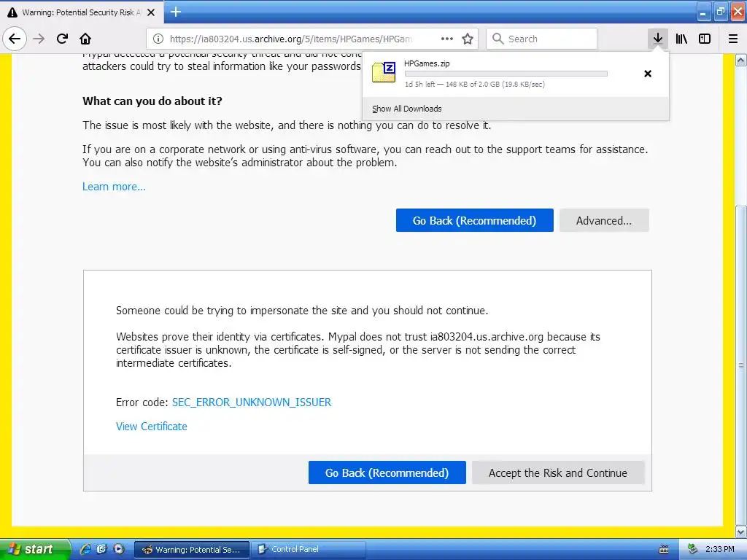Follow the Learn more... link
The image size is (747, 560).
click(114, 187)
